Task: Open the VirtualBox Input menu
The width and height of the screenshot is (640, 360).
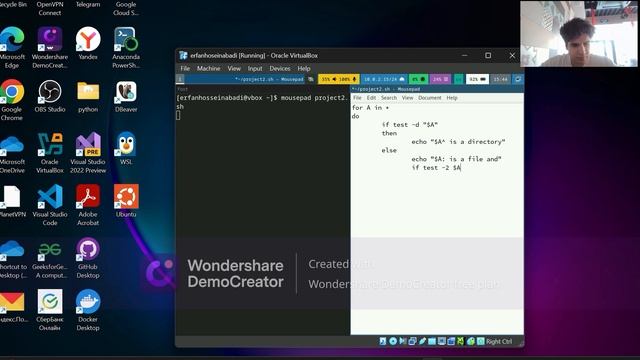Action: [x=255, y=69]
